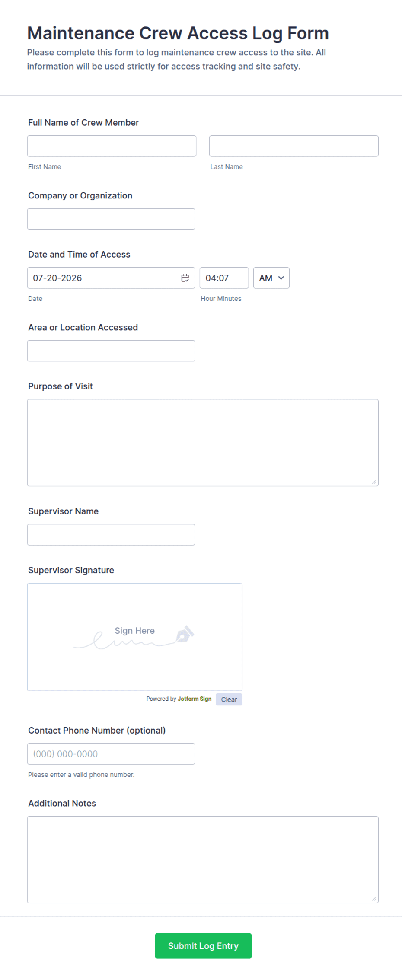Focus the Supervisor Name field
Image resolution: width=402 pixels, height=980 pixels.
pos(111,535)
